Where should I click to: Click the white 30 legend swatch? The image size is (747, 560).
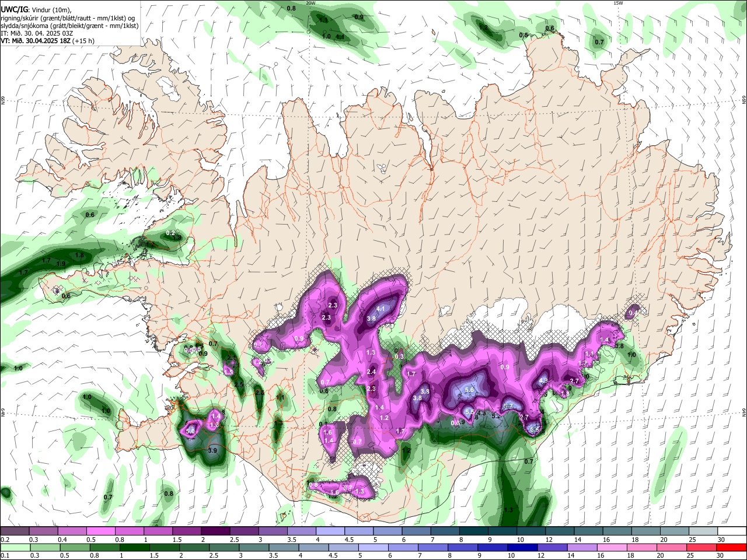point(732,531)
